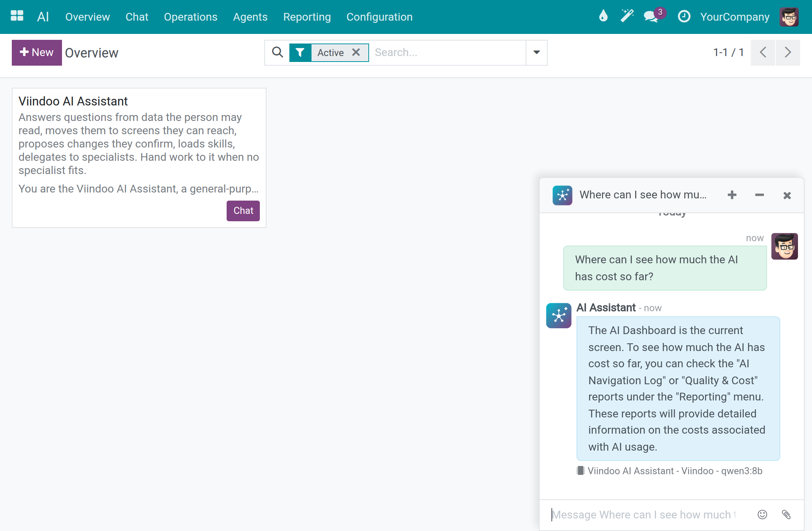Open the Overview menu

(87, 17)
